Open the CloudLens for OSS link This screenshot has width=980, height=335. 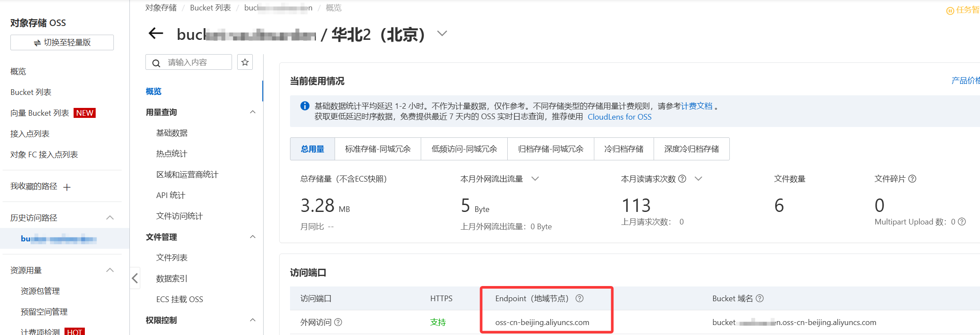coord(619,117)
